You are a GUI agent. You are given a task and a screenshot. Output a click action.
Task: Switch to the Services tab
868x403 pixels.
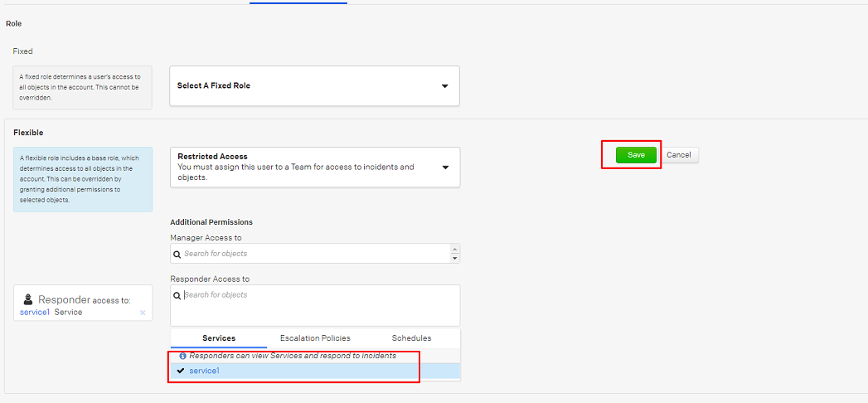coord(219,338)
